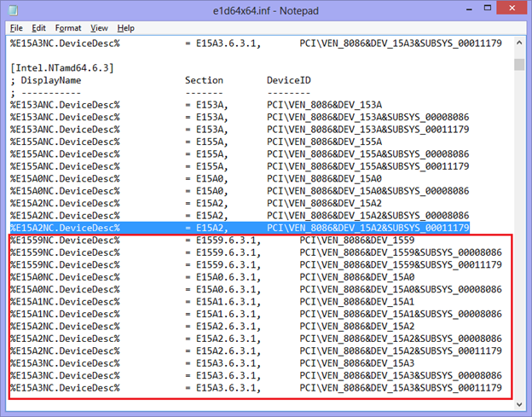Click the vertical scrollbar up arrow
This screenshot has height=417, width=532.
[x=518, y=42]
